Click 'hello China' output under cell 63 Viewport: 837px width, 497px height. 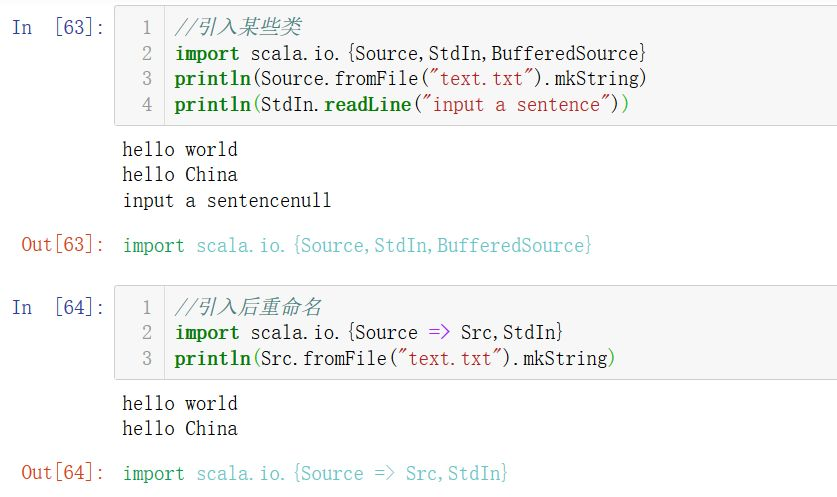pos(180,175)
